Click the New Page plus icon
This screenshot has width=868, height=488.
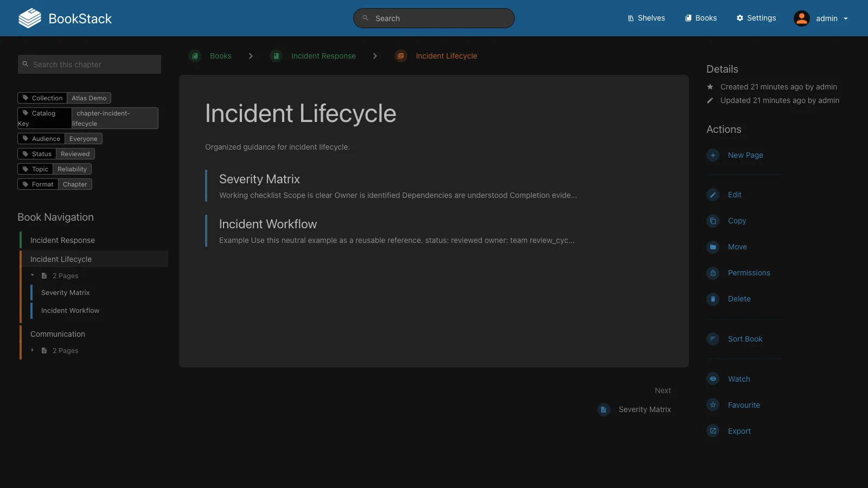713,155
